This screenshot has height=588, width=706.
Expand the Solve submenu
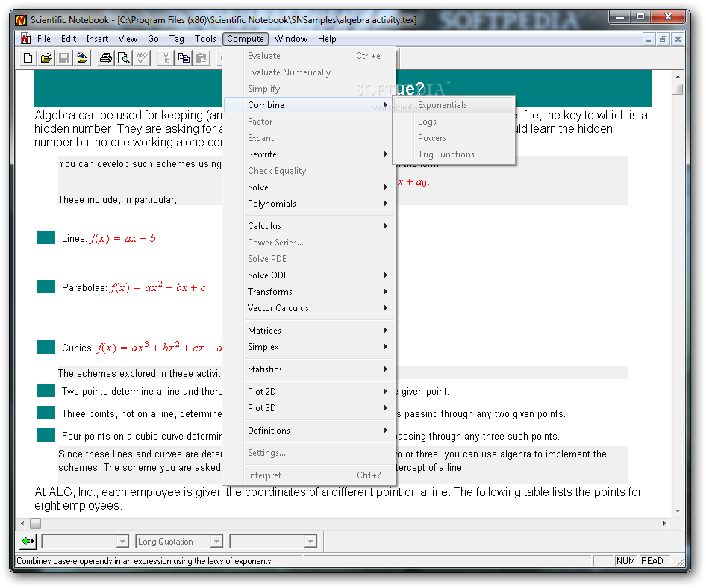click(310, 187)
